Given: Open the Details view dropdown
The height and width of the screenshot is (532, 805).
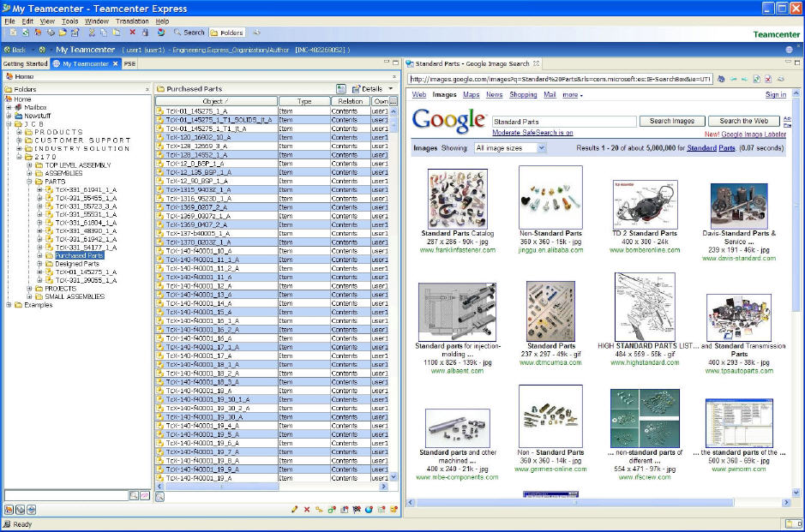Looking at the screenshot, I should (391, 89).
